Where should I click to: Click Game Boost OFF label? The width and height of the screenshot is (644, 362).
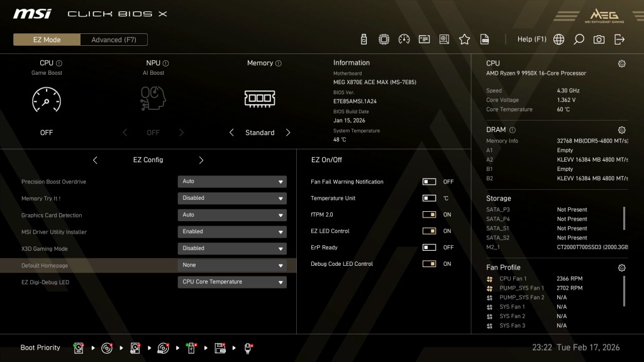point(47,133)
